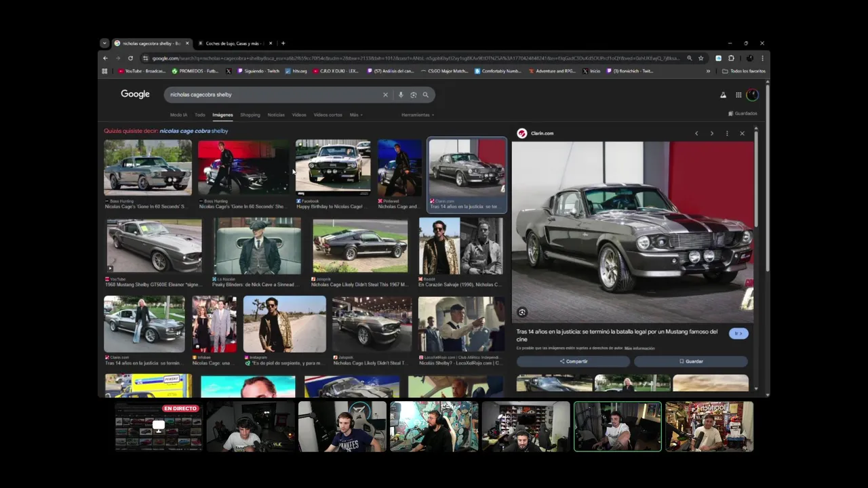Open the Google apps grid icon
The height and width of the screenshot is (488, 868).
point(738,95)
